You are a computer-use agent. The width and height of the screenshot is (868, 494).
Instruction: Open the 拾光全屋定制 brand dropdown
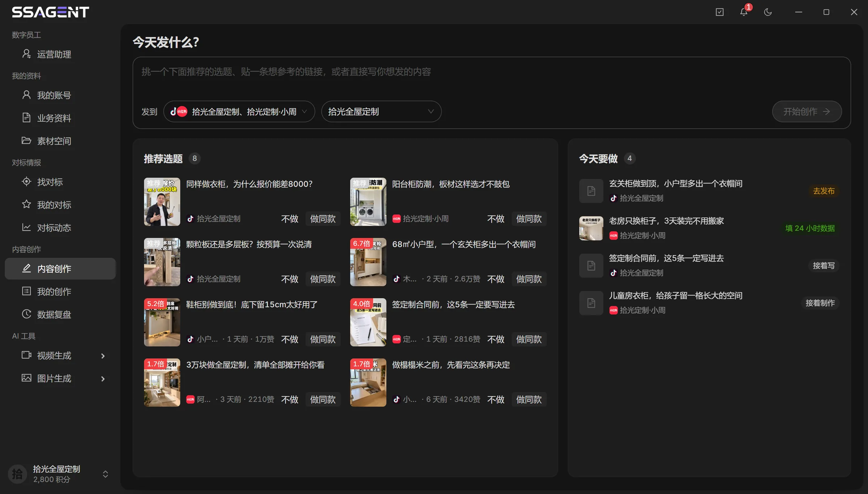pos(381,112)
